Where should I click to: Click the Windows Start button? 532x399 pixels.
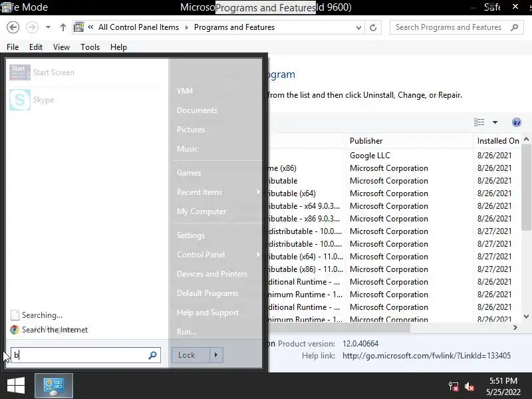tap(15, 386)
